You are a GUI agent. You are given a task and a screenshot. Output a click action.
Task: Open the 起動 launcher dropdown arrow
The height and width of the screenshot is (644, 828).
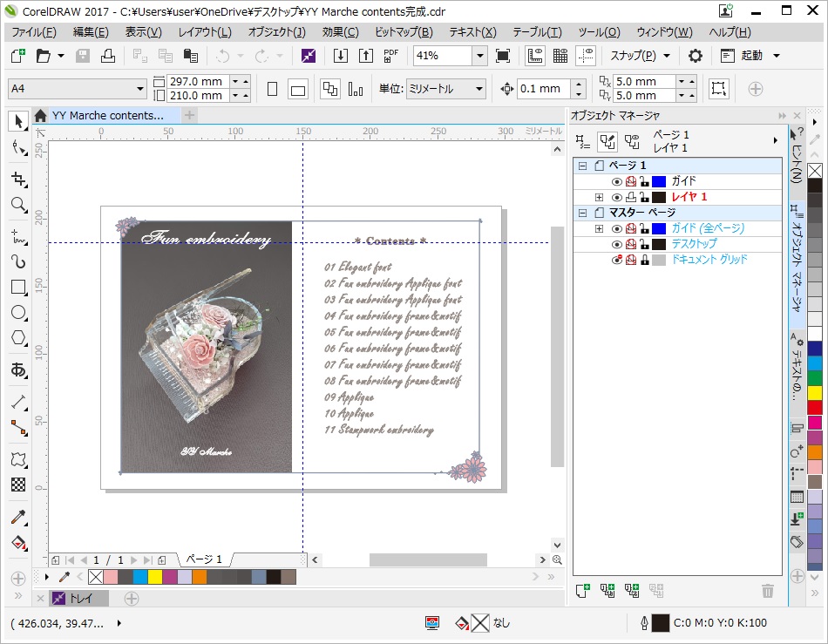point(777,56)
